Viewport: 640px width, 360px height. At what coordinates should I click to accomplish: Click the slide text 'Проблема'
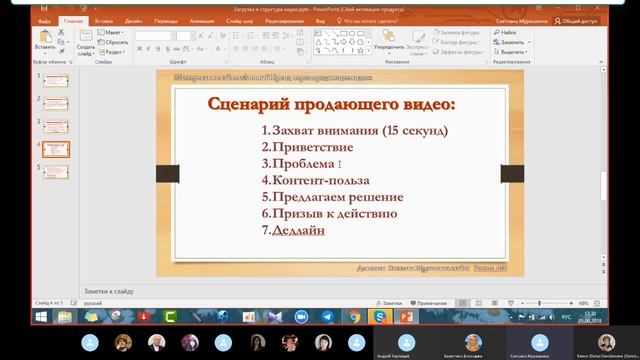[x=303, y=164]
